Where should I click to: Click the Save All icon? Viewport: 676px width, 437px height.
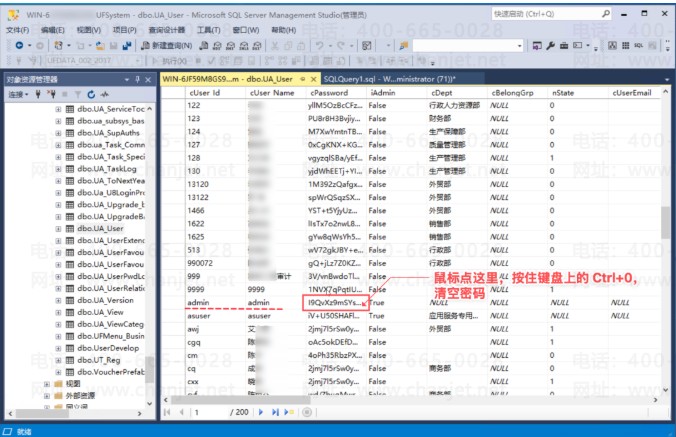[127, 45]
